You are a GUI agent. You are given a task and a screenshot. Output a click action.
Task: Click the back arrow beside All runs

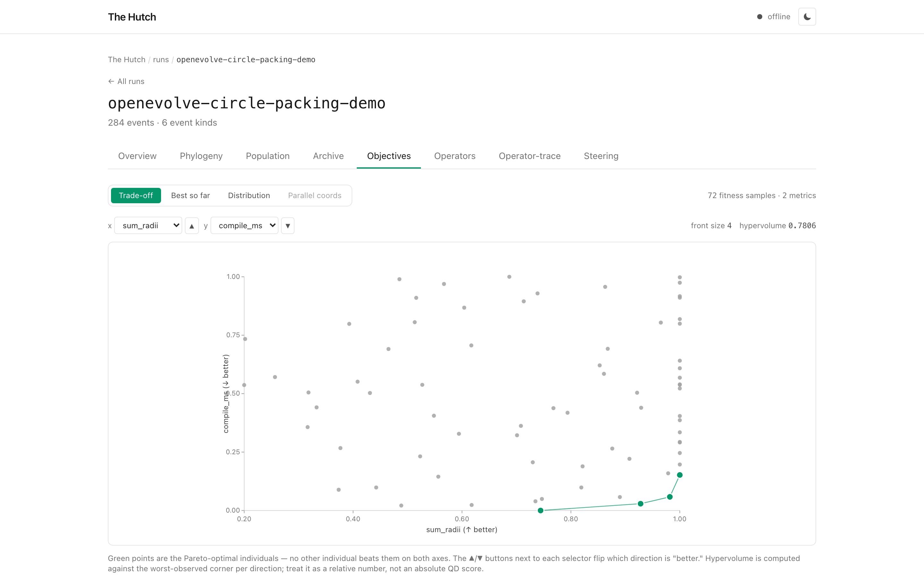click(111, 81)
